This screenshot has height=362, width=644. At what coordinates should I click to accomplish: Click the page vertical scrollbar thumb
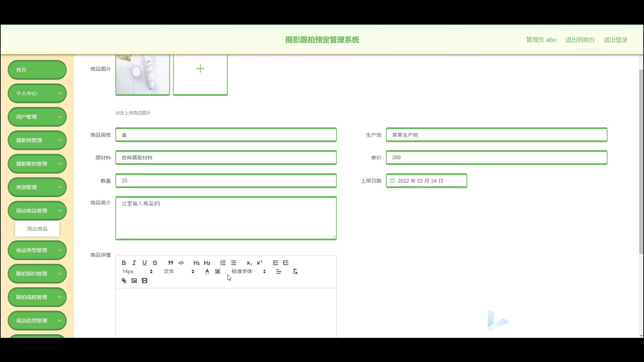(x=641, y=162)
